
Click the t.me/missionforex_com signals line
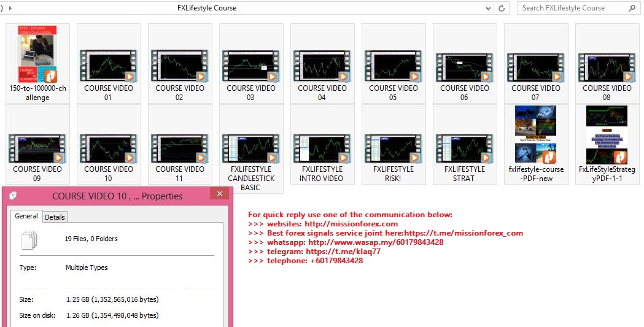pyautogui.click(x=386, y=233)
